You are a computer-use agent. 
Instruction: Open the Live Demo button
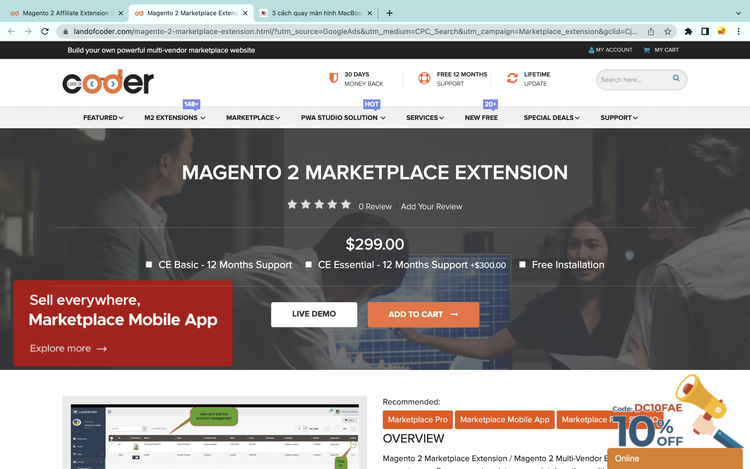pyautogui.click(x=313, y=314)
